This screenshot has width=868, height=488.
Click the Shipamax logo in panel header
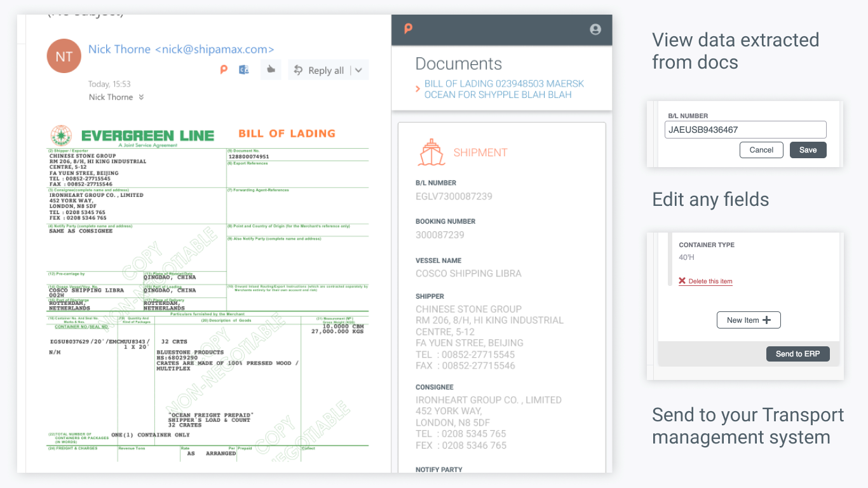click(409, 29)
